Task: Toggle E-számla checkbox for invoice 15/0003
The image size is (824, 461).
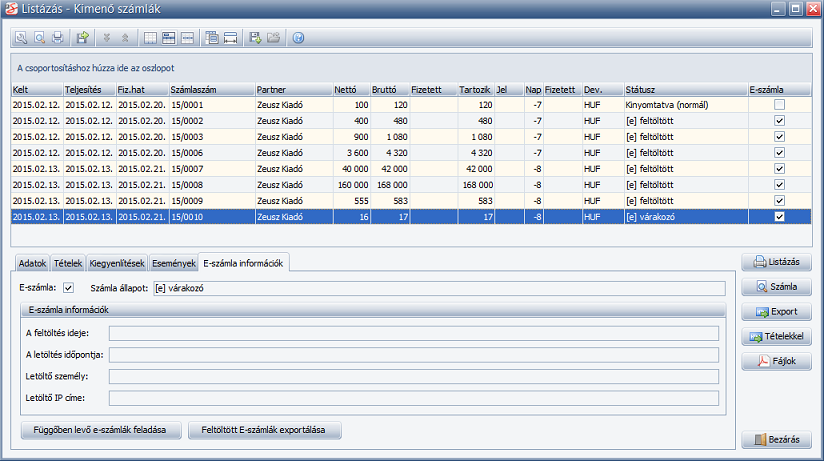Action: (779, 137)
